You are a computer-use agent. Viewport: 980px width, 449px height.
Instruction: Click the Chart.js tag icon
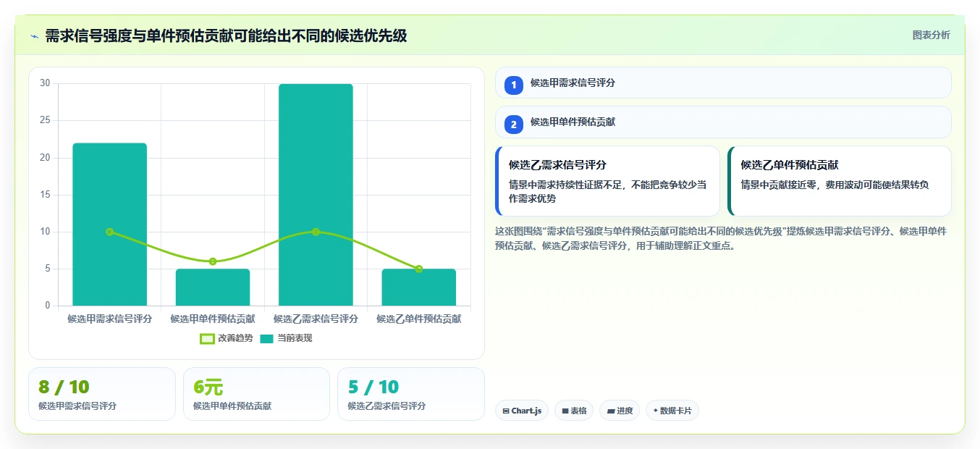(x=506, y=411)
